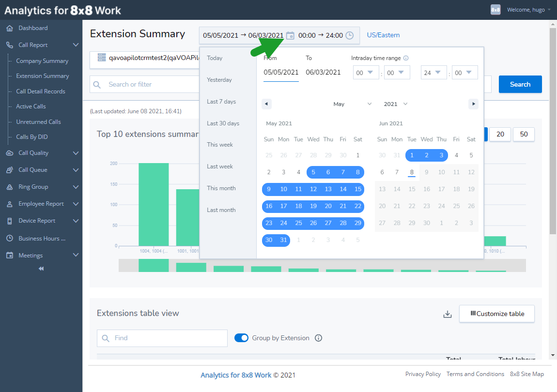Click the clock icon next to 00:00 → 24:00
Screen dimensions: 557x392
click(x=349, y=35)
